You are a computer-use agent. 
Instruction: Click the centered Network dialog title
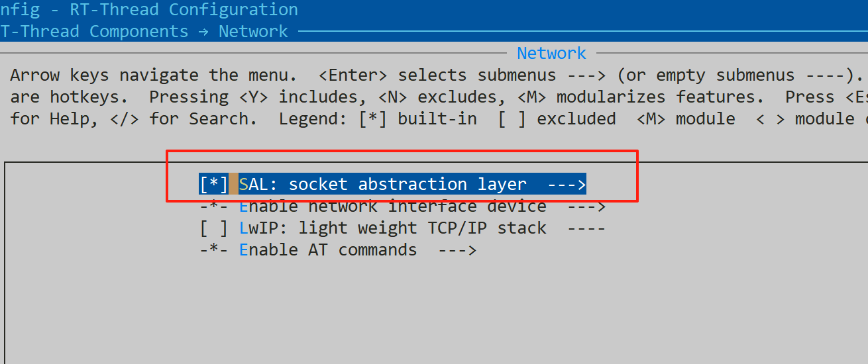pyautogui.click(x=551, y=53)
